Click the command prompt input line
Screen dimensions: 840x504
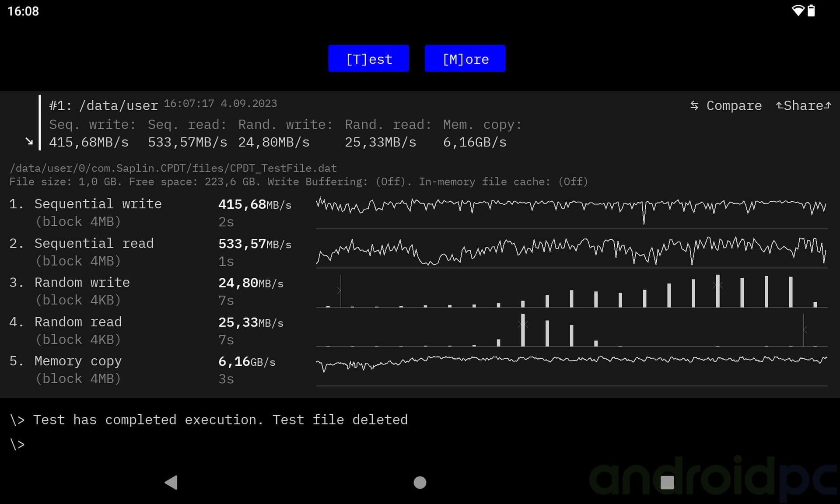[x=17, y=444]
